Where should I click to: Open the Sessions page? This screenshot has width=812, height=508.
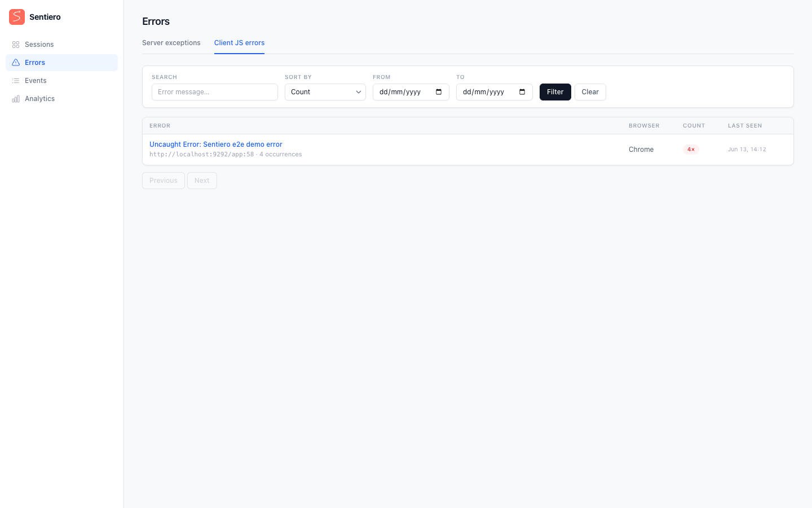click(x=61, y=45)
